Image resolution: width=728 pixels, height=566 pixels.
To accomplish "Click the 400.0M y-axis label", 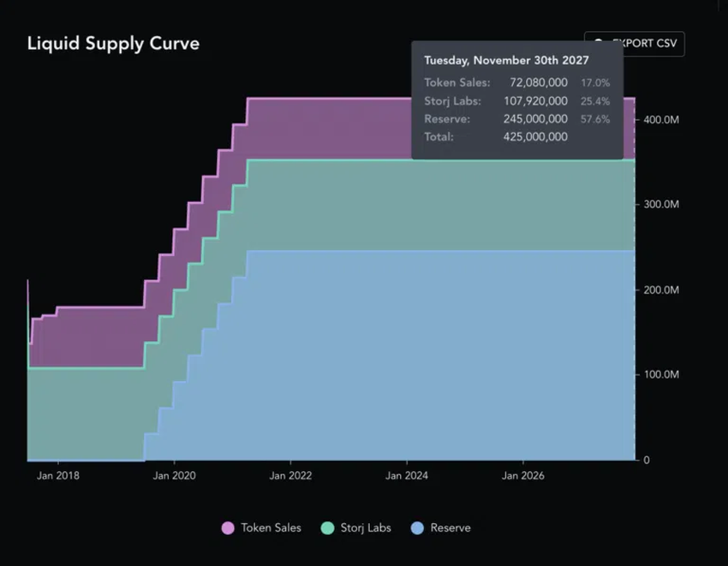I will tap(661, 120).
